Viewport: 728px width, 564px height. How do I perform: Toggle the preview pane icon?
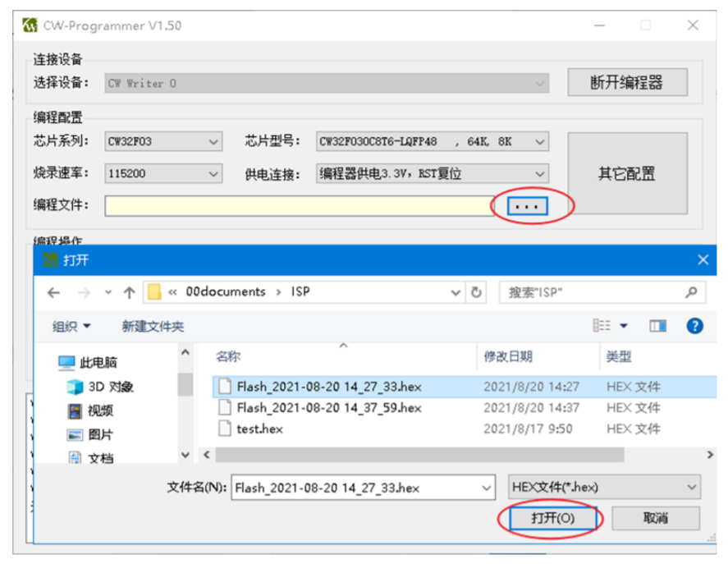click(x=657, y=326)
